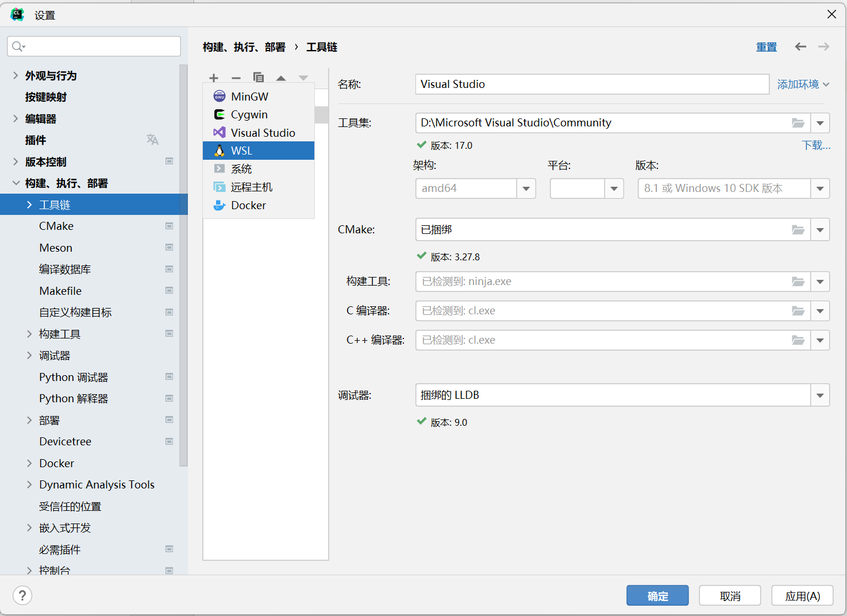The image size is (847, 616).
Task: Click the settings search field
Action: (x=94, y=47)
